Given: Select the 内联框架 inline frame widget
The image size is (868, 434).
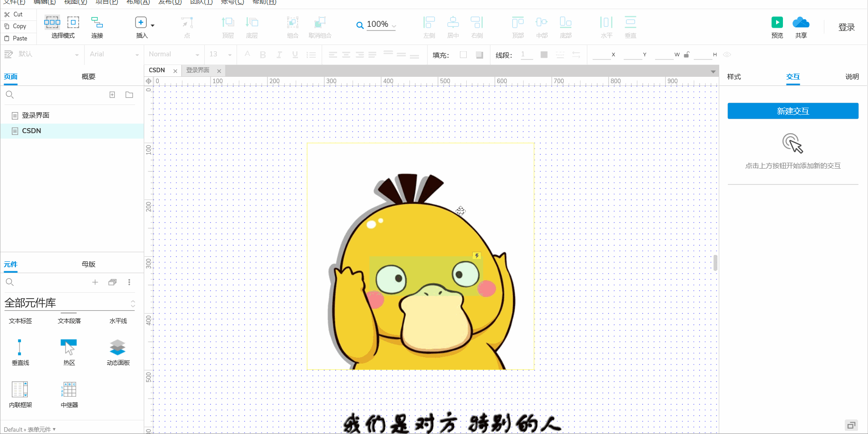Looking at the screenshot, I should pos(20,394).
